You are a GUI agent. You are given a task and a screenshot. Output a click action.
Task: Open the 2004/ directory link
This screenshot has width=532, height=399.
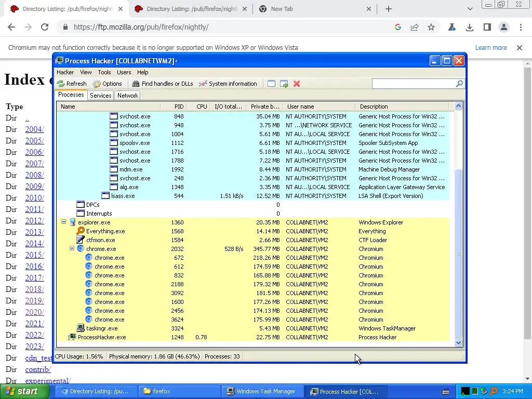pyautogui.click(x=35, y=129)
